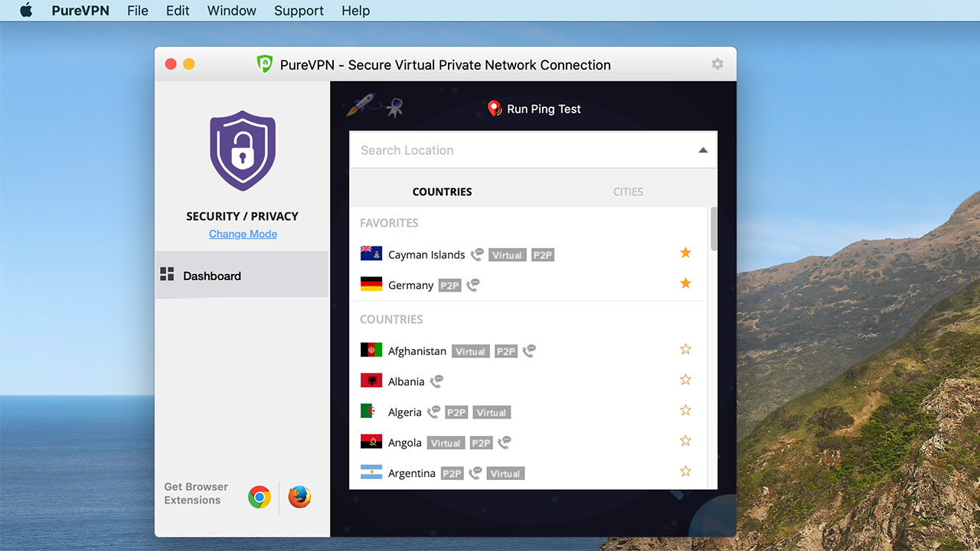Select Afghanistan from countries list
The width and height of the screenshot is (980, 551).
tap(417, 351)
